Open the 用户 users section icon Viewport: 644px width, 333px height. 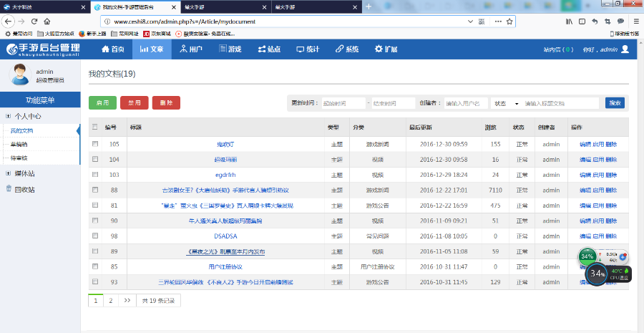pyautogui.click(x=183, y=49)
